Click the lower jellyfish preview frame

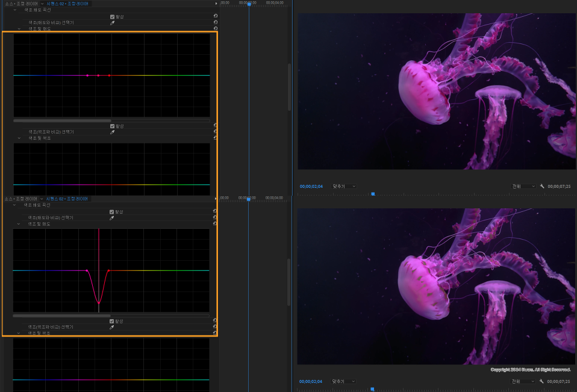click(437, 287)
